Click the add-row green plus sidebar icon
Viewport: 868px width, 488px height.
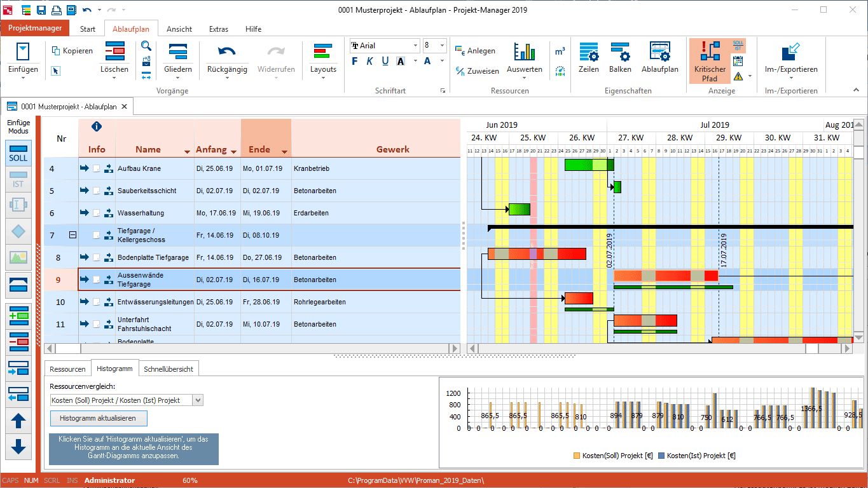(x=18, y=315)
